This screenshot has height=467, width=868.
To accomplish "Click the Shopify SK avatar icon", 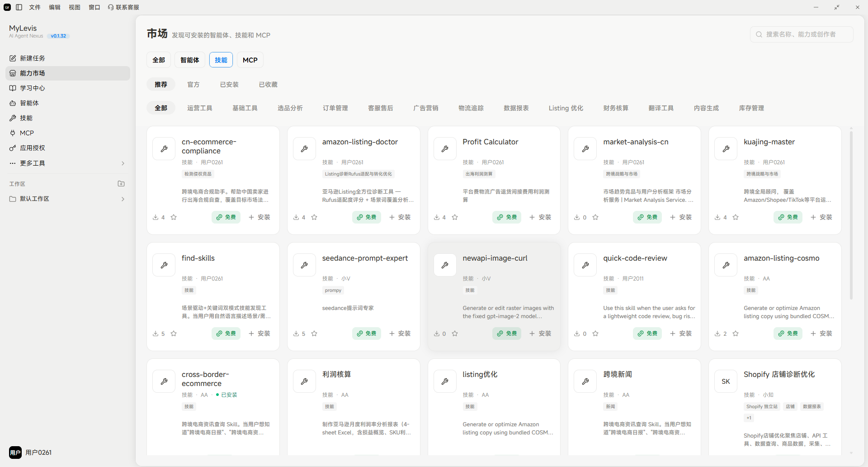I will [726, 381].
